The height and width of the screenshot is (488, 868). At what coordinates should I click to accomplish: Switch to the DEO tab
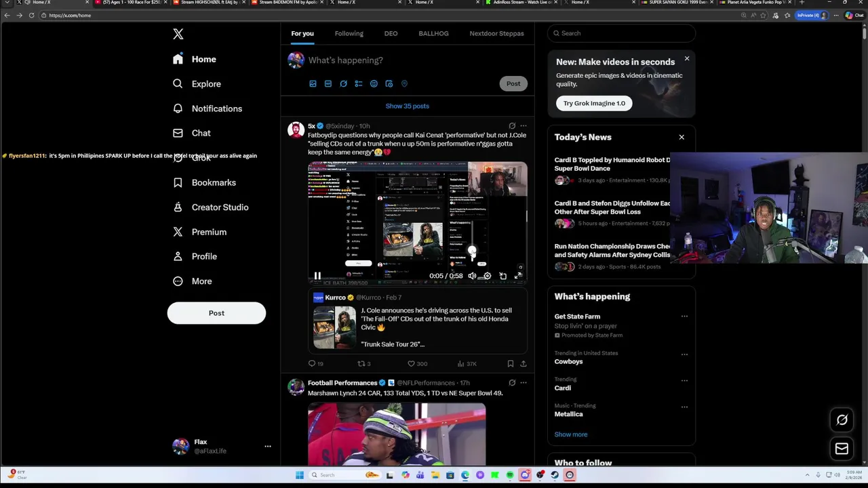pos(391,33)
